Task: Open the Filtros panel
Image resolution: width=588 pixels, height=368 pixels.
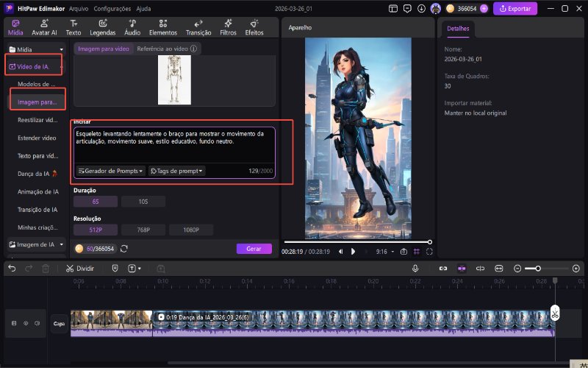Action: coord(228,28)
